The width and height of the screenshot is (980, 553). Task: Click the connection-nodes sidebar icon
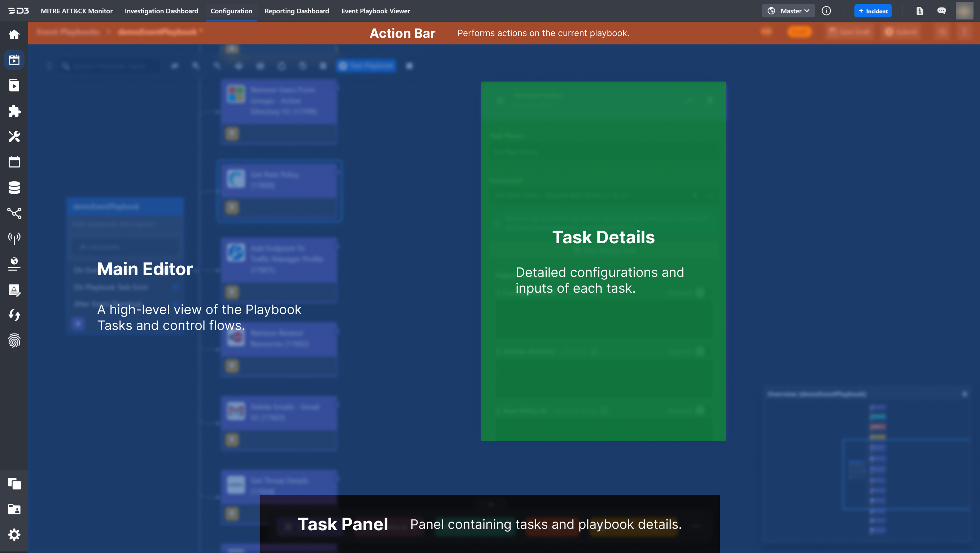point(14,214)
